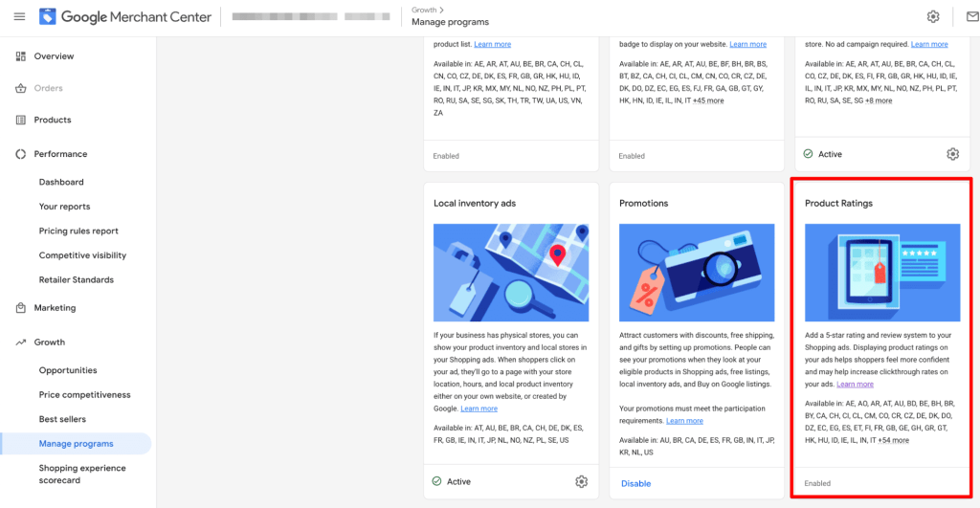
Task: Open Marketing in sidebar
Action: pyautogui.click(x=55, y=308)
